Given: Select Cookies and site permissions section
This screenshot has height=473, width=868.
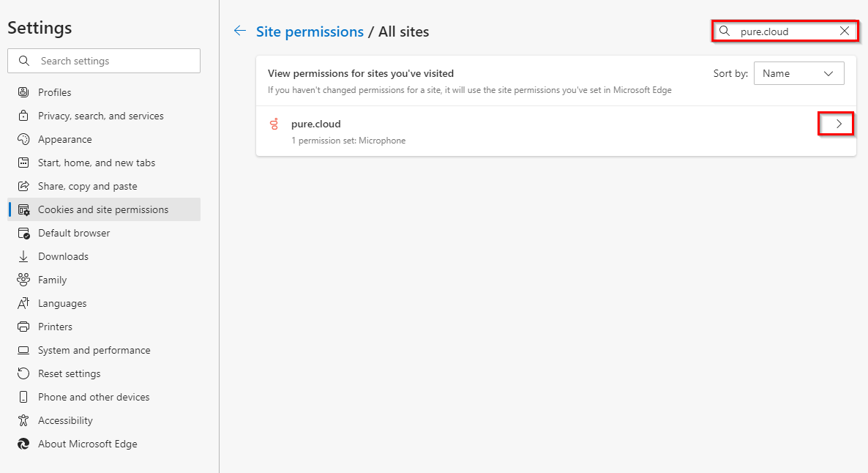Looking at the screenshot, I should click(103, 209).
